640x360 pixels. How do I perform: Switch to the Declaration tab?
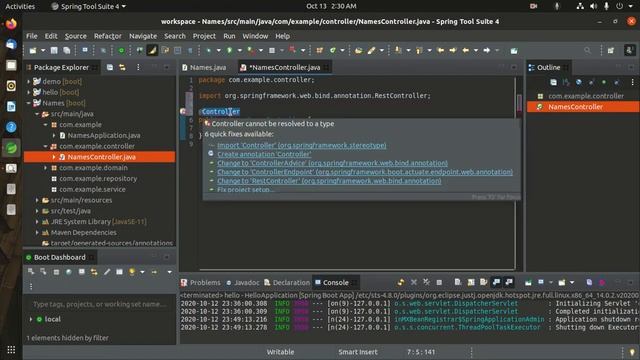coord(287,282)
